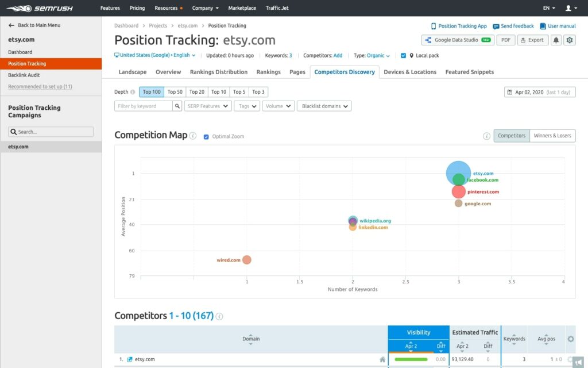The height and width of the screenshot is (368, 588).
Task: Open the Pages tab
Action: coord(297,72)
